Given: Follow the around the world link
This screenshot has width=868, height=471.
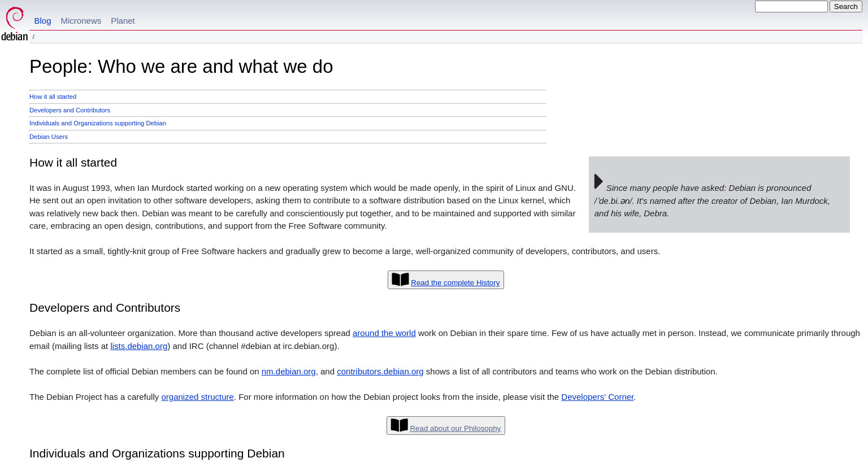Looking at the screenshot, I should pos(384,333).
